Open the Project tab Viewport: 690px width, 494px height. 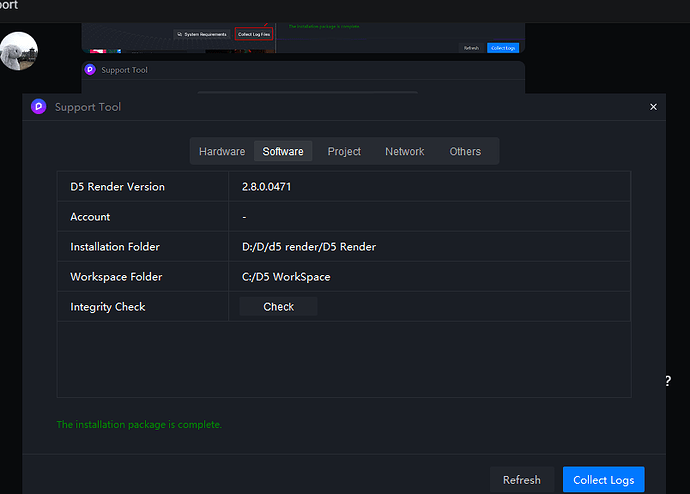[344, 151]
